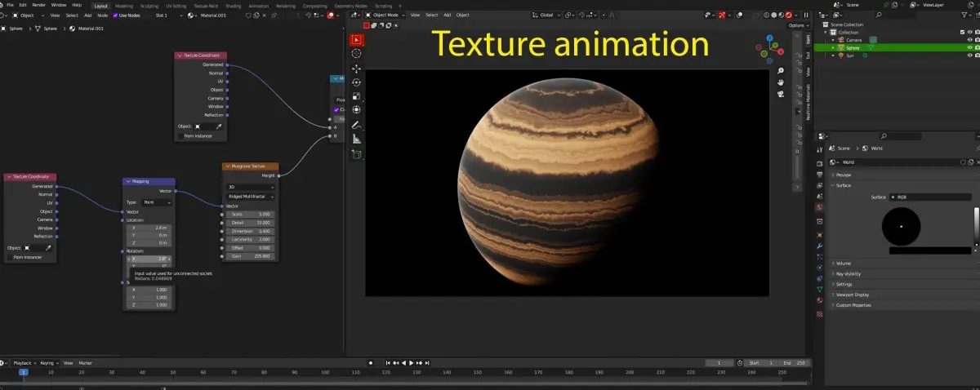Viewport: 980px width, 390px height.
Task: Select the Cursor tool in viewport toolbar
Action: tap(357, 53)
